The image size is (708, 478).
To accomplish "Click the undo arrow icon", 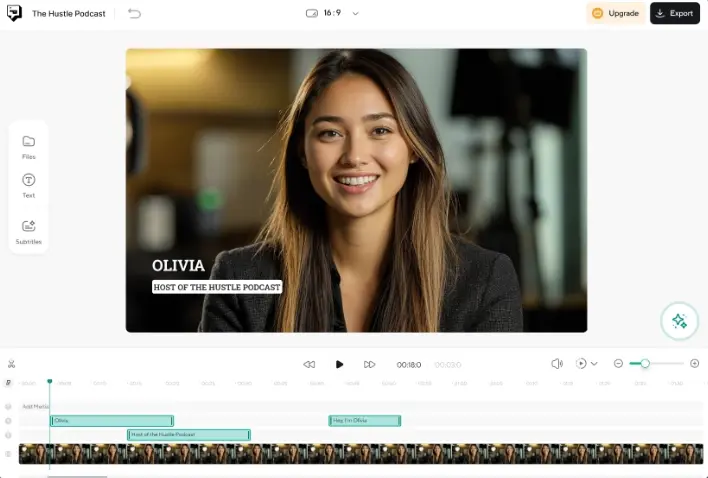I will 134,14.
